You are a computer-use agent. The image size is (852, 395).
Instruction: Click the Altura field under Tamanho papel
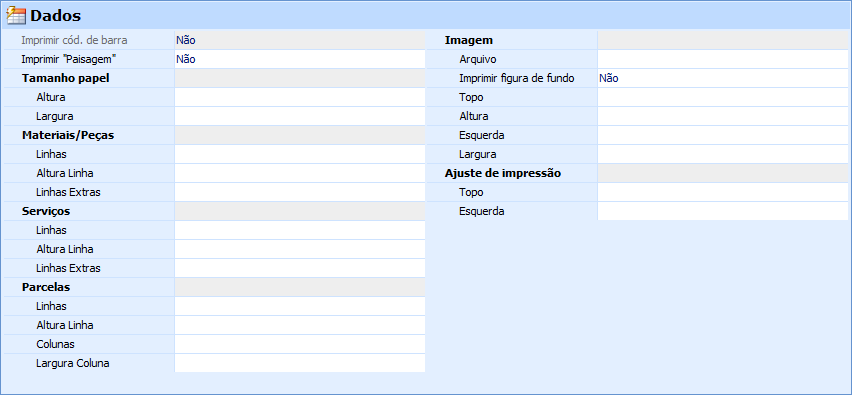tap(299, 97)
